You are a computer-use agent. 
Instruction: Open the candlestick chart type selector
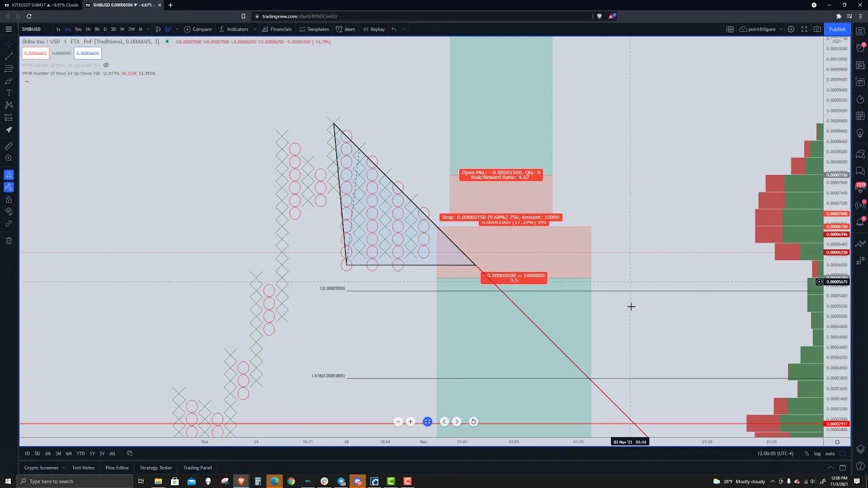point(158,29)
